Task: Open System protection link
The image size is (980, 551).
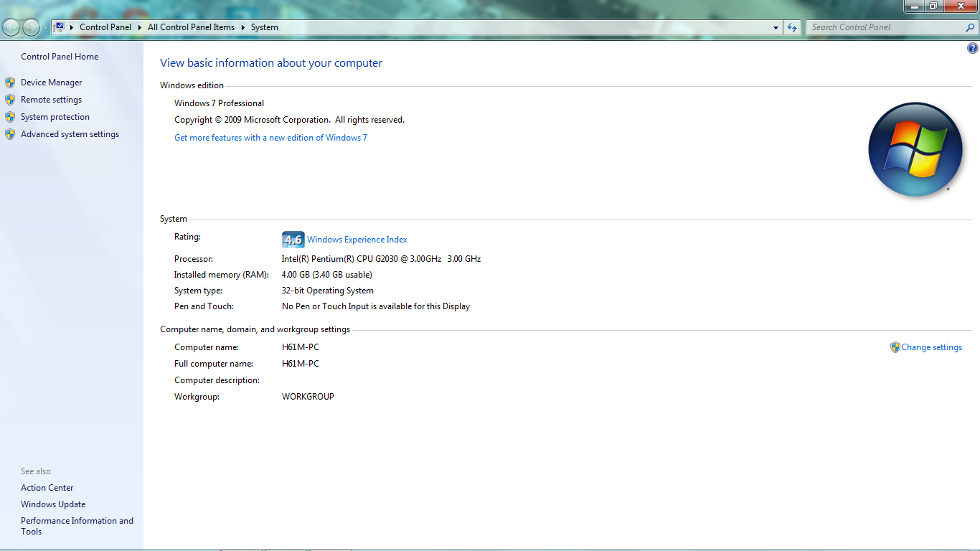Action: [55, 117]
